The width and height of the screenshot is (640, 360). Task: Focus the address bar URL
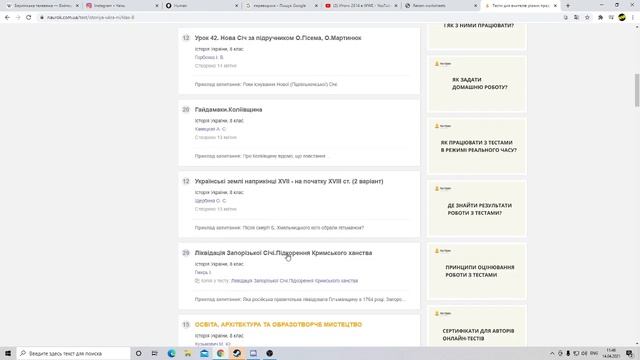pyautogui.click(x=91, y=18)
